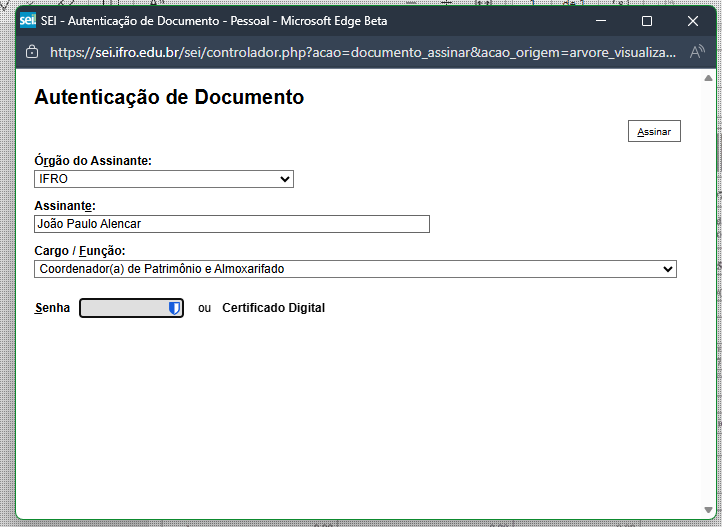Viewport: 722px width, 527px height.
Task: Click the Autenticação de Documento page heading
Action: 169,97
